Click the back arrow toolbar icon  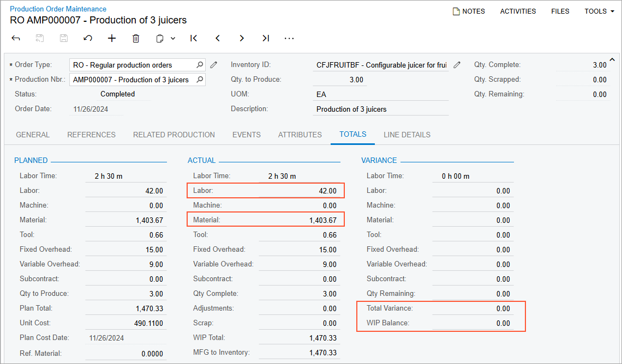[16, 38]
